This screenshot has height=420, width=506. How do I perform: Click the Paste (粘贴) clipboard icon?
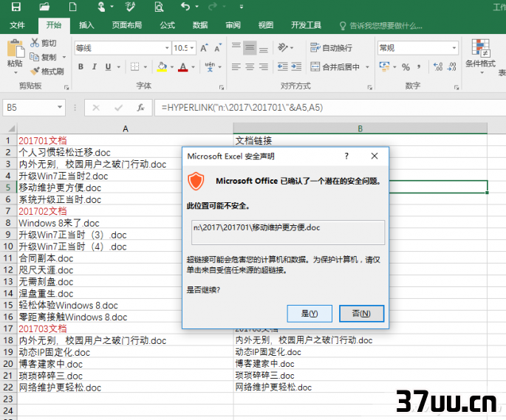[x=16, y=49]
